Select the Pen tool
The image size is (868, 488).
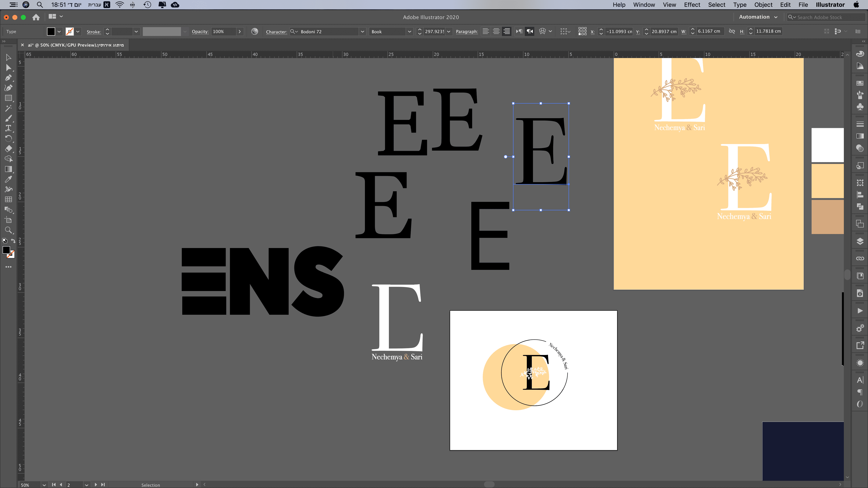click(8, 78)
